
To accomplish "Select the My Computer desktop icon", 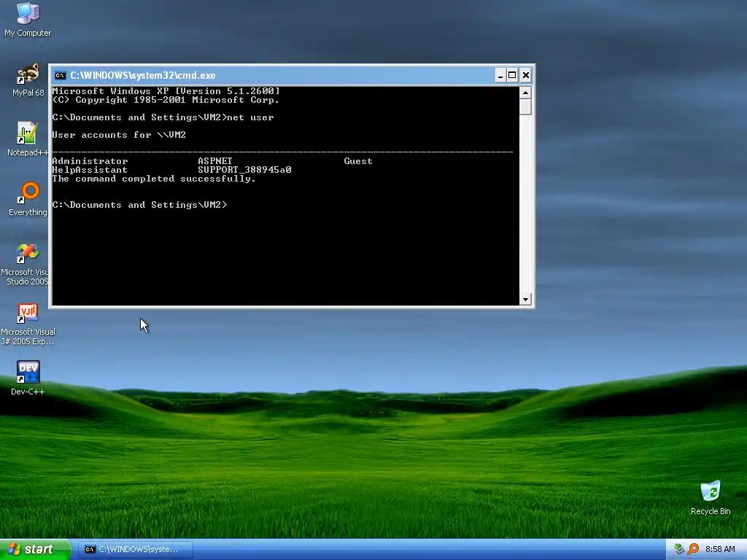I will (28, 20).
